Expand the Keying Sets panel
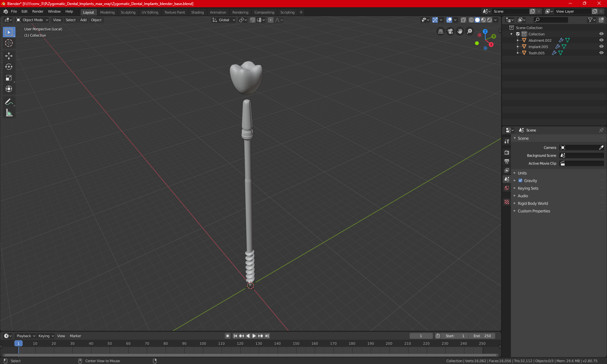The height and width of the screenshot is (364, 607). point(528,188)
